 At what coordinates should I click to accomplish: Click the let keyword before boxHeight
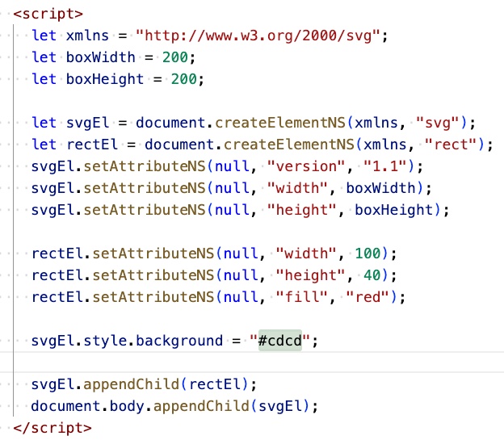[44, 79]
